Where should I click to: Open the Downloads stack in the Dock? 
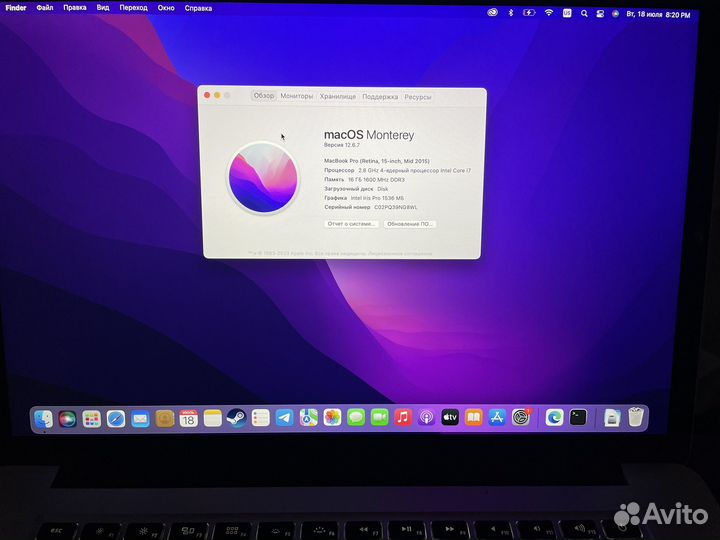coord(612,418)
